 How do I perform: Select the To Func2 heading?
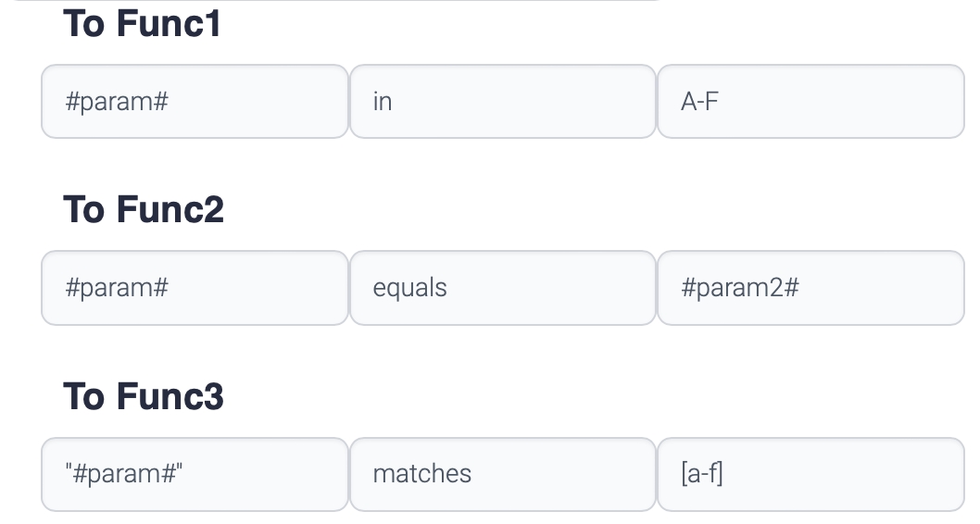tap(144, 210)
